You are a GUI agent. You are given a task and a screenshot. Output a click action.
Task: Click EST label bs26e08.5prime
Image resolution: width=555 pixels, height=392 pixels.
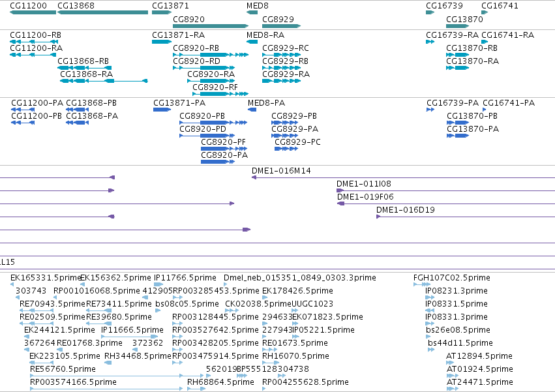pos(458,330)
